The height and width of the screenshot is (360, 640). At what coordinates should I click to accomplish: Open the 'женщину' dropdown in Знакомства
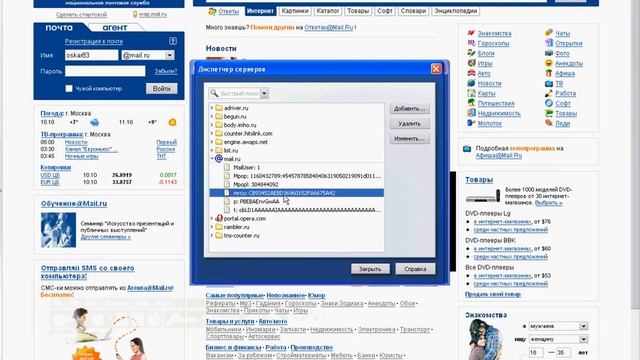tap(584, 339)
